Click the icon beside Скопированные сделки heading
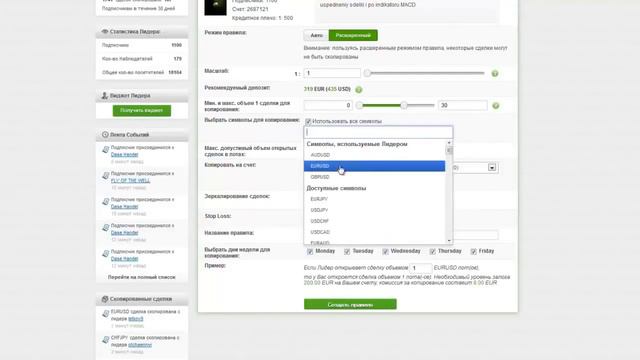 [105, 299]
